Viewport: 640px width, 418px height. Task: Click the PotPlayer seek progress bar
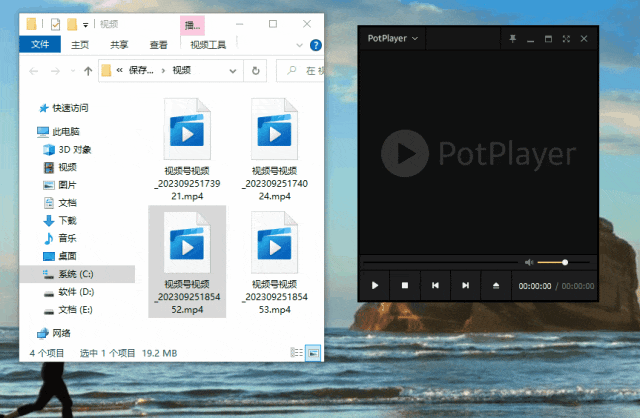pyautogui.click(x=441, y=262)
